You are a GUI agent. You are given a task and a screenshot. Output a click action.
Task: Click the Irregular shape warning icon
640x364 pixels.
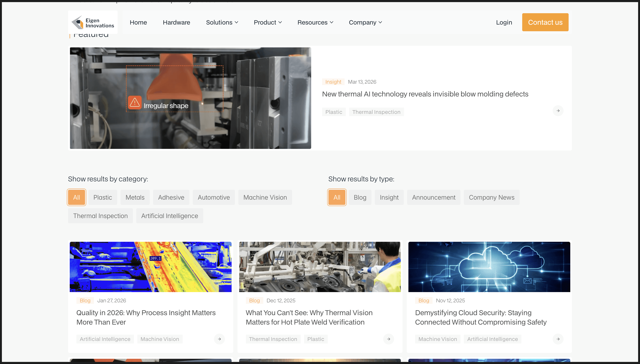[x=135, y=102]
